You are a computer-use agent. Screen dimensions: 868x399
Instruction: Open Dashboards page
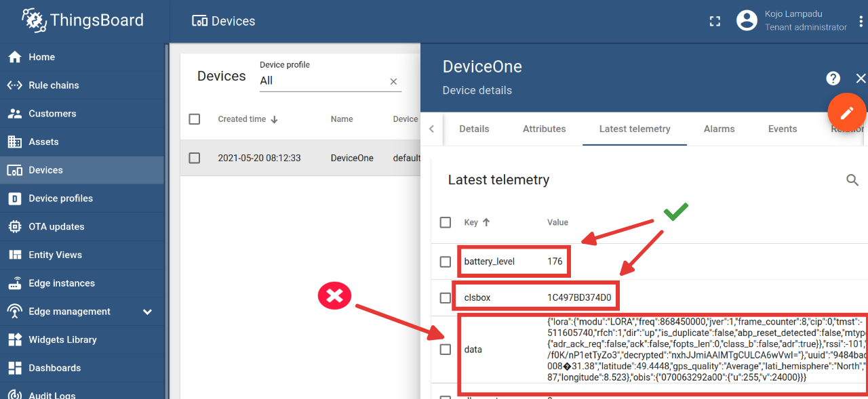81,368
